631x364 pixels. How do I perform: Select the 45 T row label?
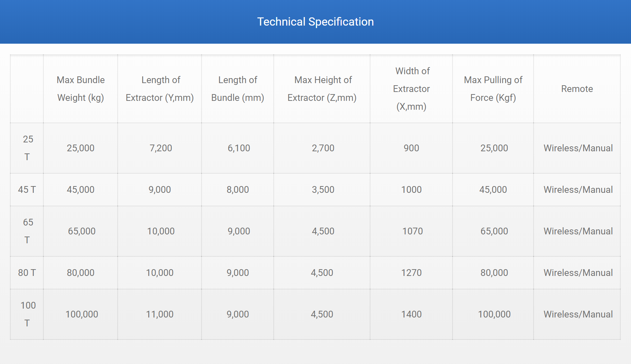point(27,190)
